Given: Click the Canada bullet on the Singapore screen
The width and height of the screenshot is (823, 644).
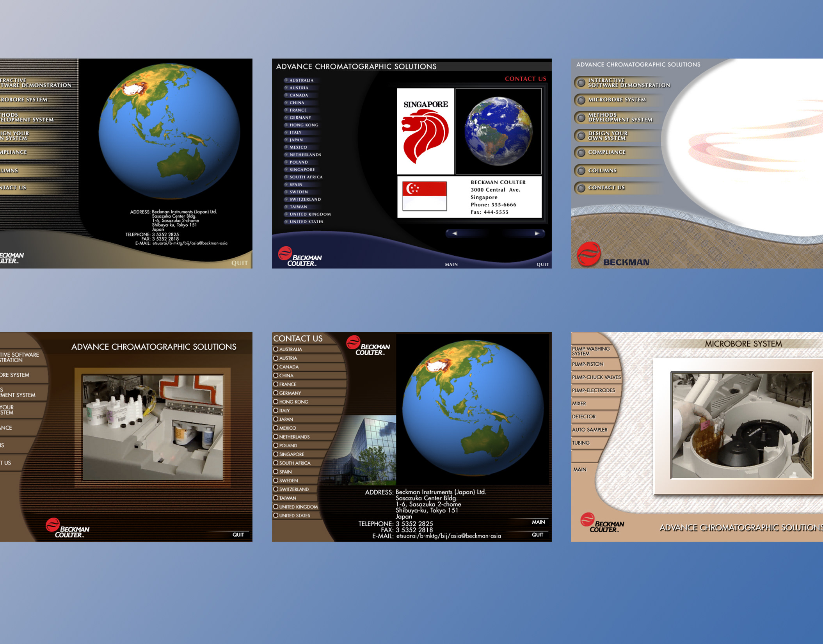Looking at the screenshot, I should click(286, 95).
